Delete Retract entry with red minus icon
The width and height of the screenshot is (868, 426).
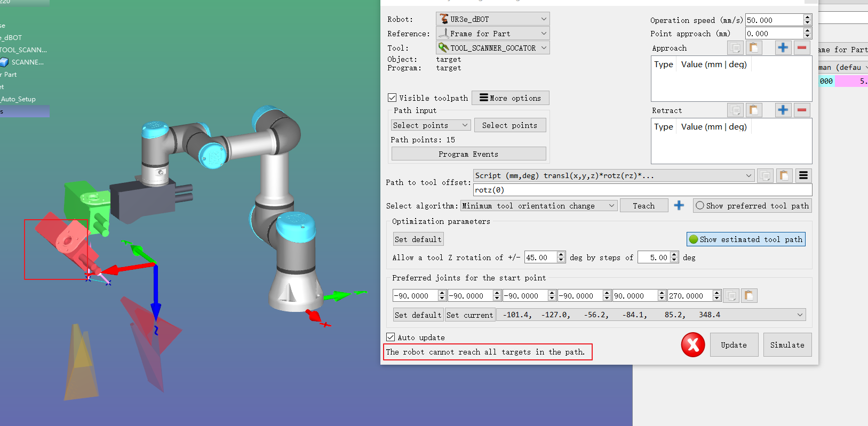pyautogui.click(x=801, y=110)
